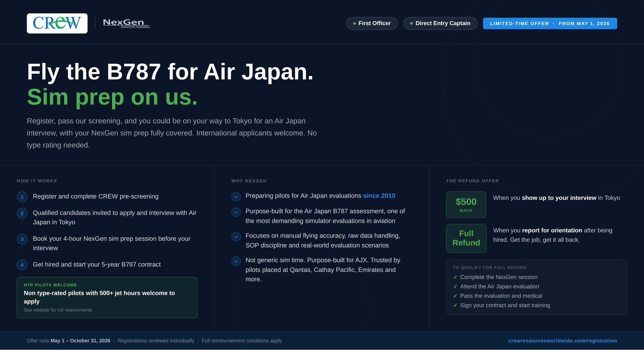Click the step 3 number circle
Viewport: 644px width, 350px height.
(22, 239)
